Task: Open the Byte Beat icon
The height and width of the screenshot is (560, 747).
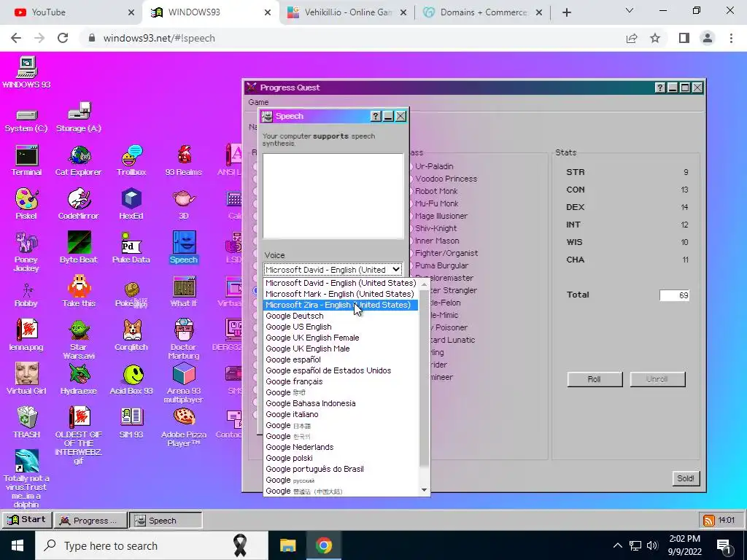Action: click(79, 248)
